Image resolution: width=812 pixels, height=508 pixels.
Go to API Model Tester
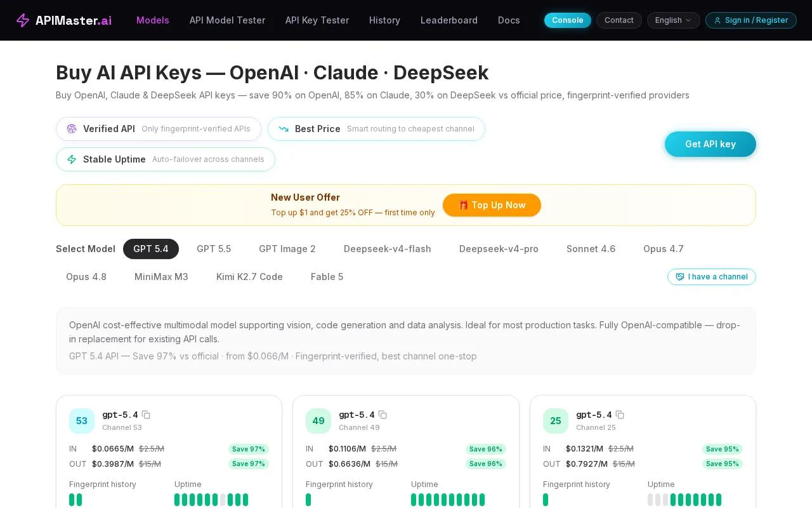227,20
